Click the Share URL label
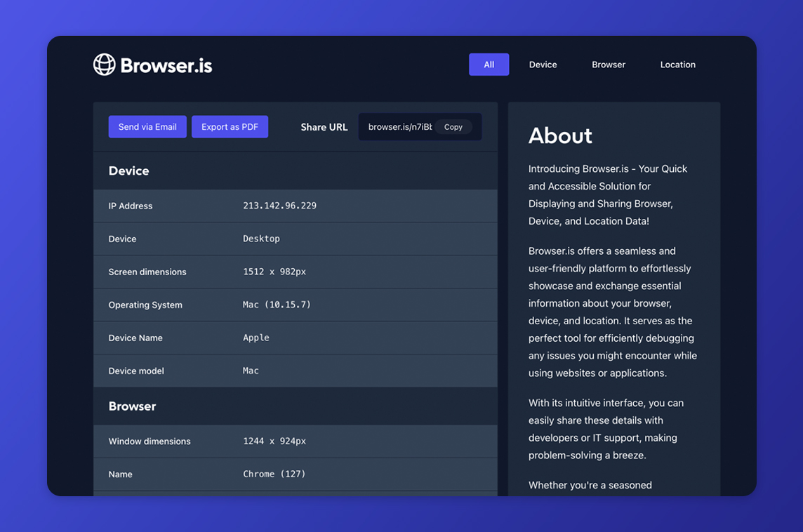The height and width of the screenshot is (532, 803). [x=324, y=127]
